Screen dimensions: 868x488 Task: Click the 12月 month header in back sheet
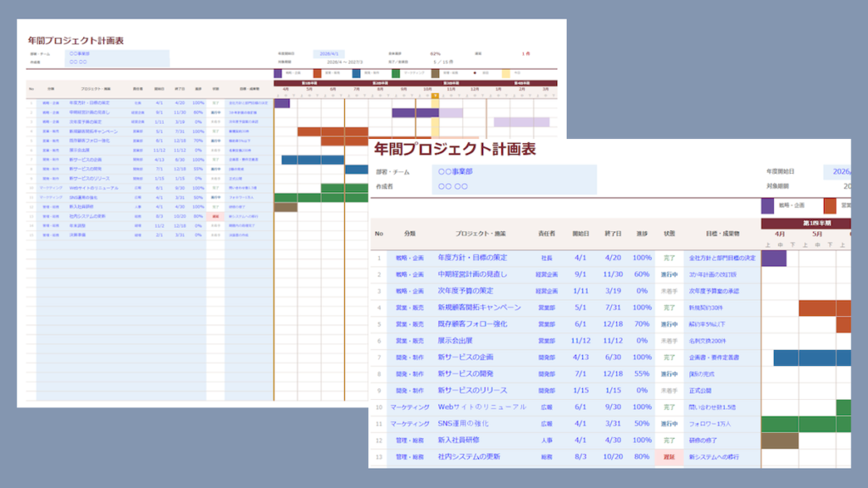475,89
